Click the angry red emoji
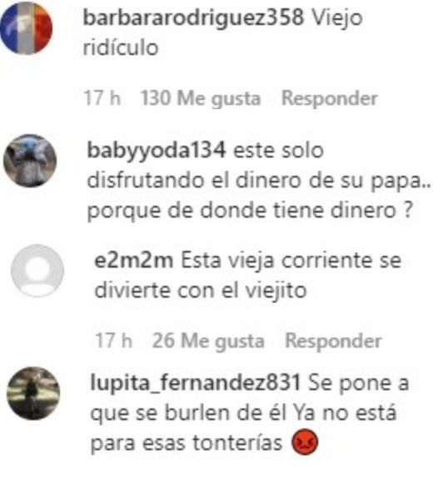Image resolution: width=448 pixels, height=481 pixels. (306, 443)
